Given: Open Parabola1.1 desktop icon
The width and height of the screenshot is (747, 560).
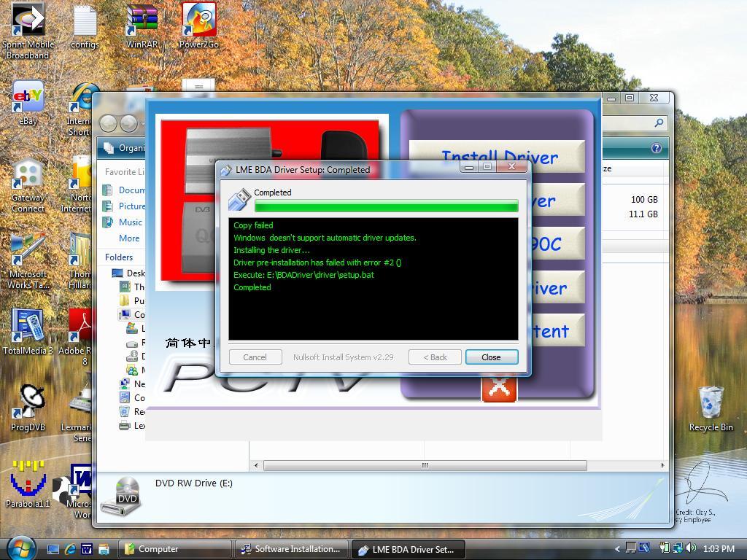Looking at the screenshot, I should [x=28, y=483].
